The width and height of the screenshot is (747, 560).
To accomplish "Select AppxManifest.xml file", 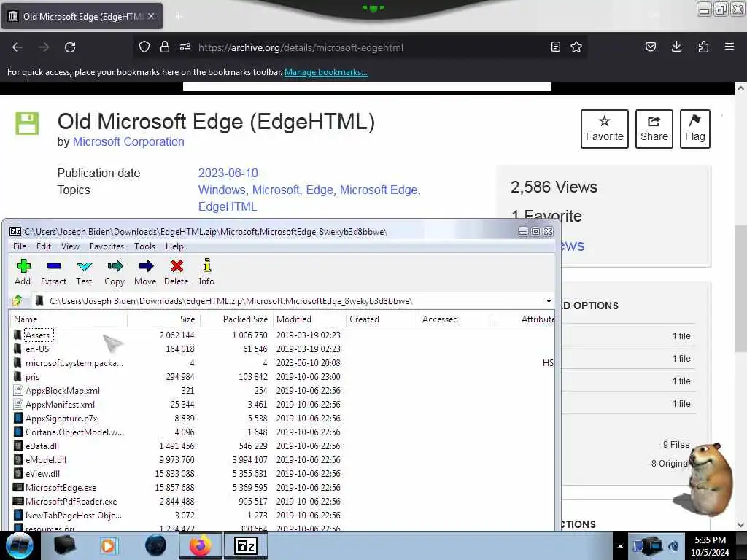I will point(60,404).
